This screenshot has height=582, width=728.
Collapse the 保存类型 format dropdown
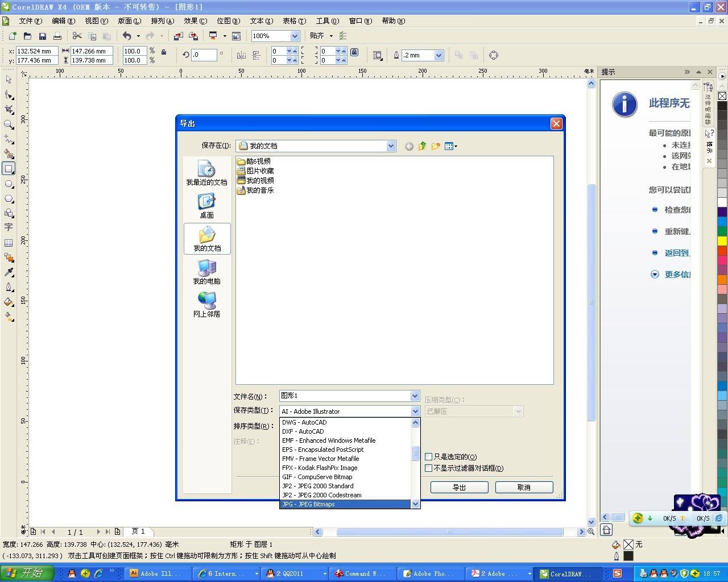coord(415,411)
